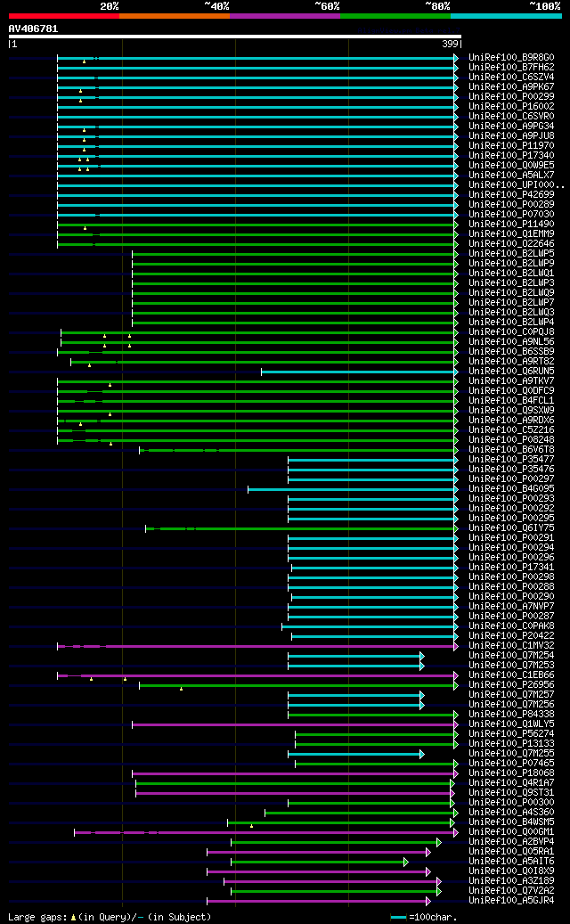Viewport: 570px width, 924px height.
Task: Open the UniRef100_B6SSB9 entry
Action: click(511, 351)
